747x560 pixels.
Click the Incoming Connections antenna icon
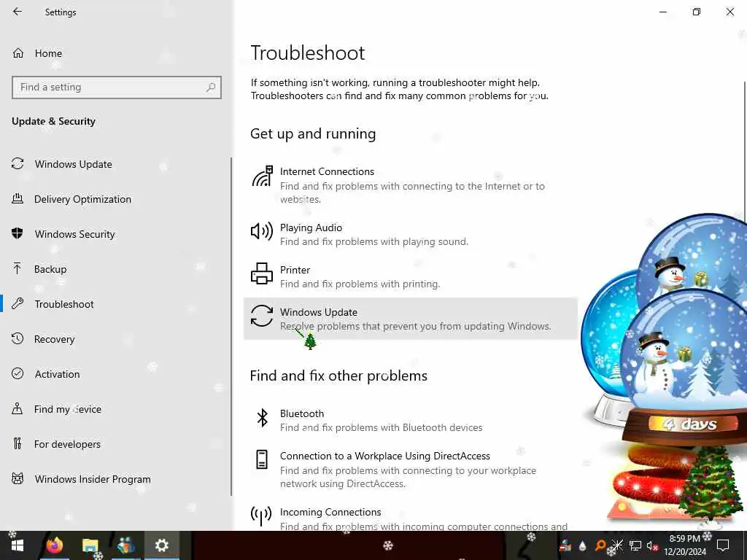262,516
